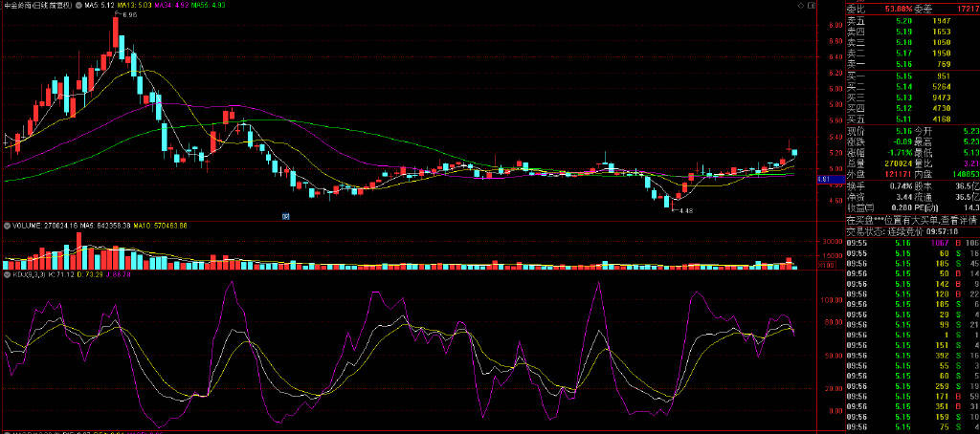Click the yellow MA10: 570463.88 volume label

[x=159, y=226]
